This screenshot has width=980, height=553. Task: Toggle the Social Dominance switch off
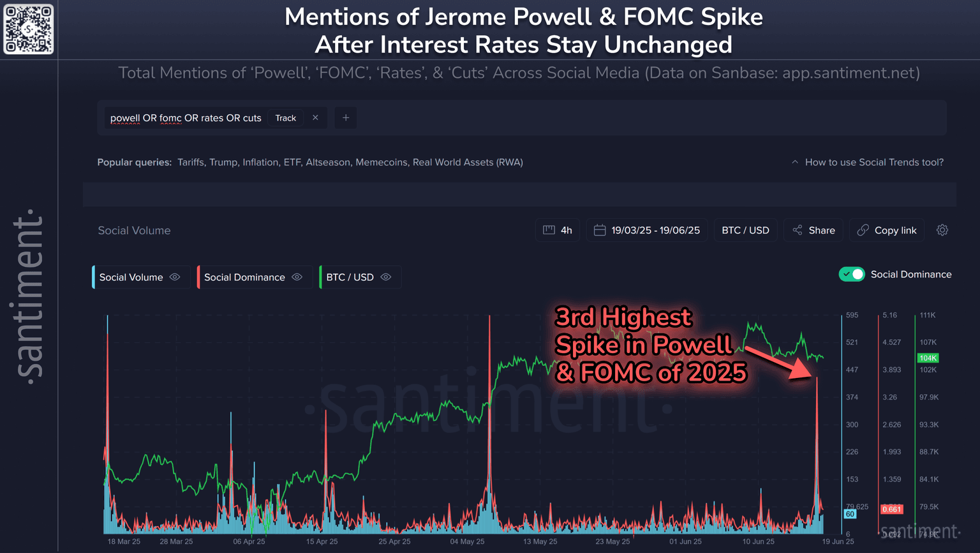point(852,274)
